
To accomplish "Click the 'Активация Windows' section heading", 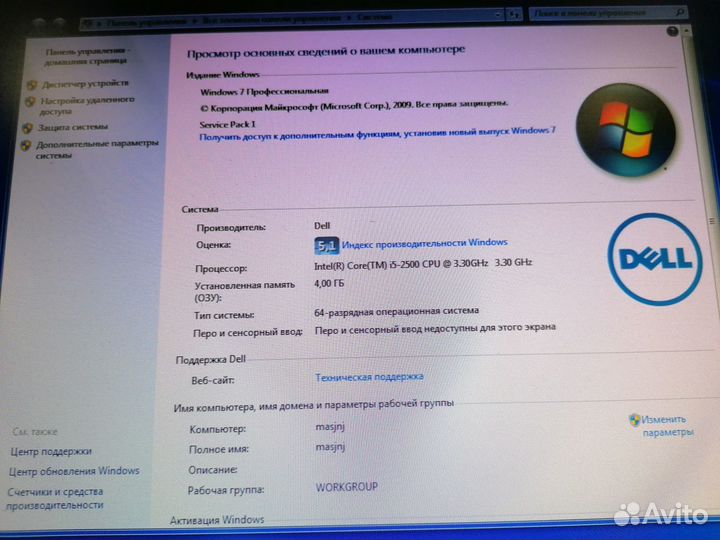I will click(217, 520).
